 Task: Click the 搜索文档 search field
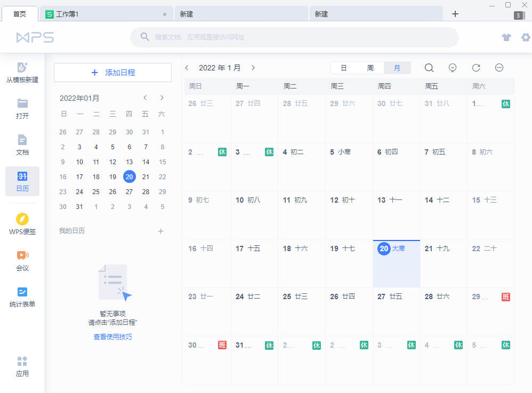[294, 37]
